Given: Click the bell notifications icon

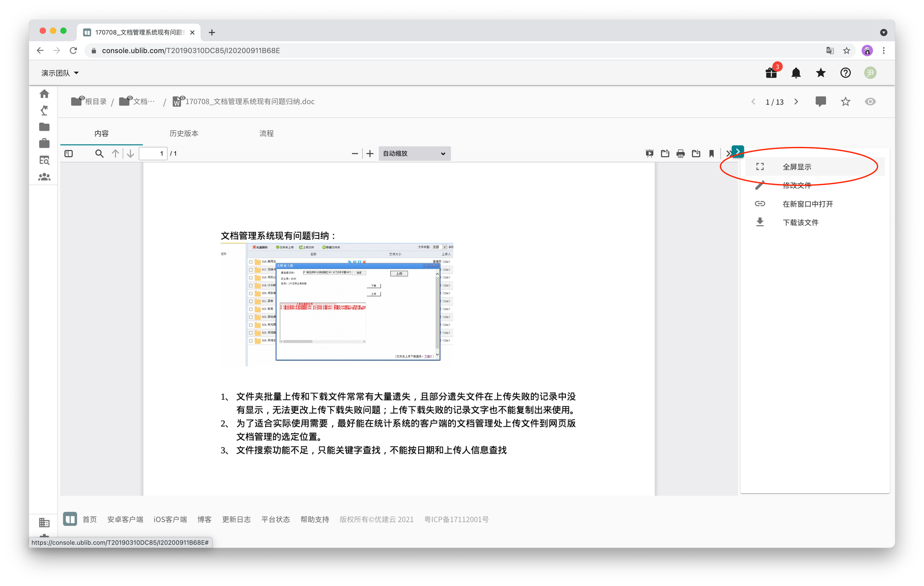Looking at the screenshot, I should pos(796,73).
